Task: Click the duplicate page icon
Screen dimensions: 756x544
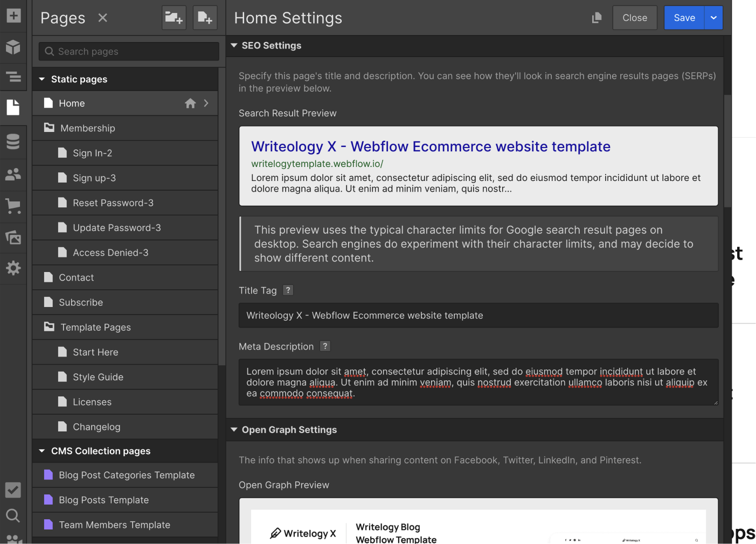Action: click(597, 18)
